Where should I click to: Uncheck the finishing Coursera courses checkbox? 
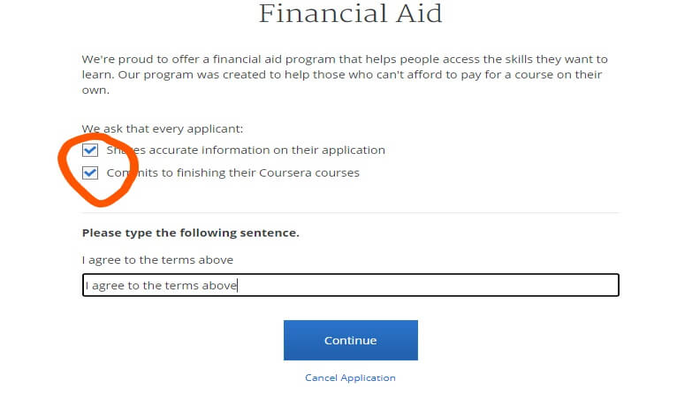pos(90,173)
